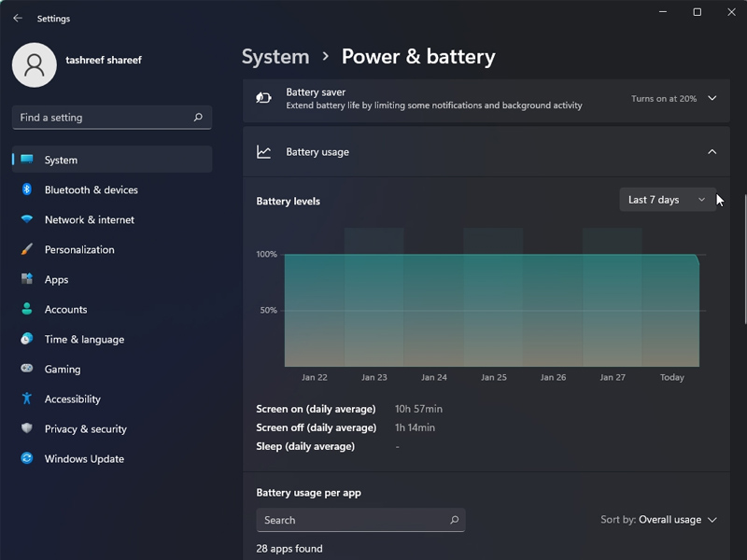The height and width of the screenshot is (560, 747).
Task: Click System breadcrumb link
Action: [275, 57]
